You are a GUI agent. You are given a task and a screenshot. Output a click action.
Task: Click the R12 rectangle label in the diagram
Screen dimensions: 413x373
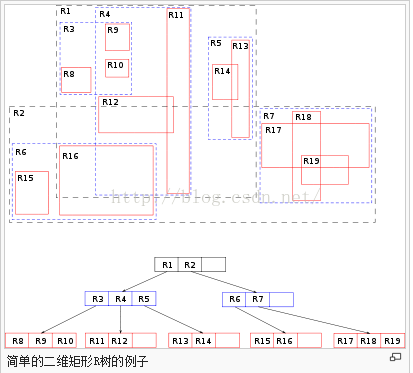coord(110,102)
